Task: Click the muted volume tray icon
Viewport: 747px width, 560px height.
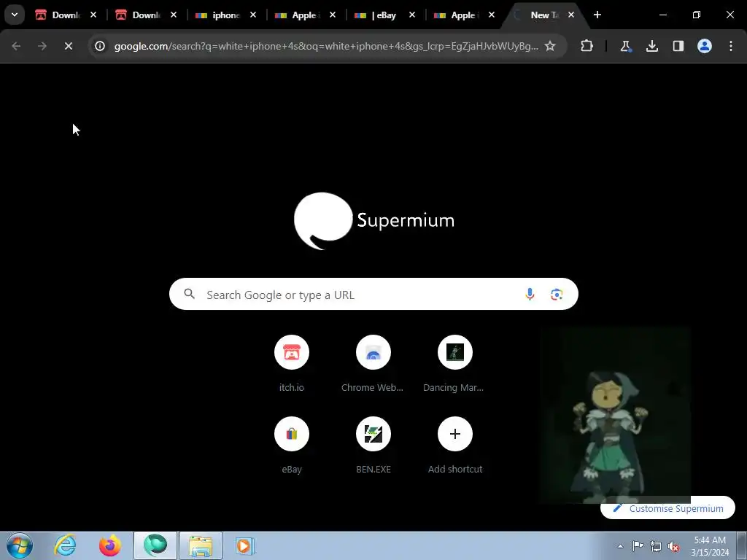Action: click(673, 546)
